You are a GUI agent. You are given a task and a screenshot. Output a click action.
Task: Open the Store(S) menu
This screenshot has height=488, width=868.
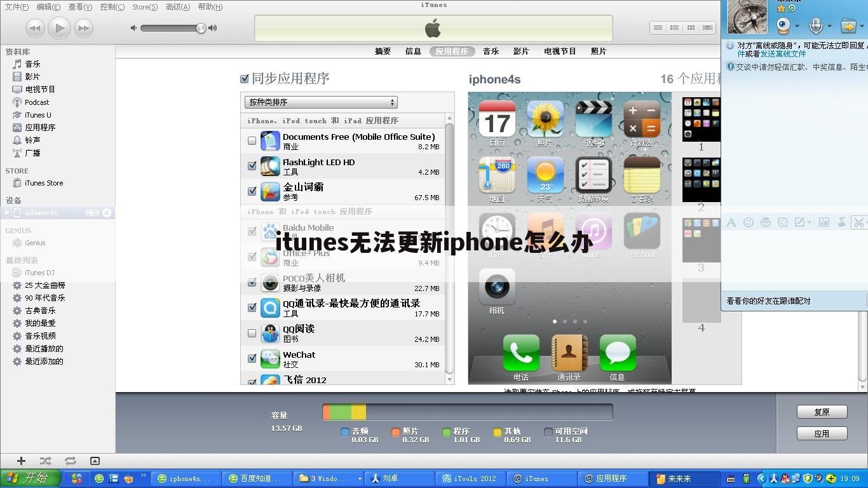[145, 7]
